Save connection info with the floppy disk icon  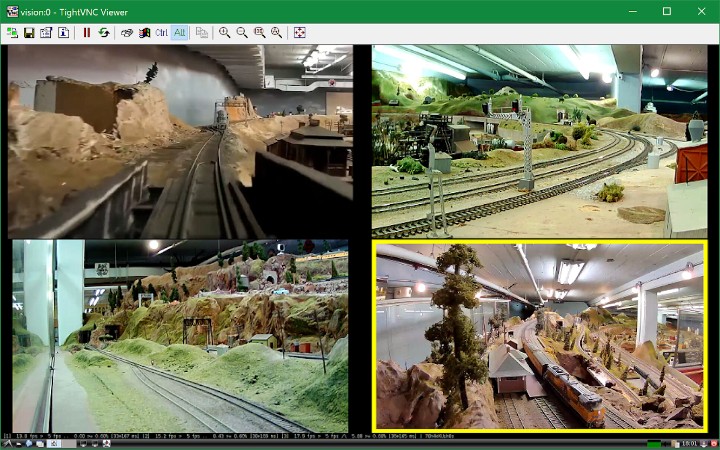tap(29, 33)
